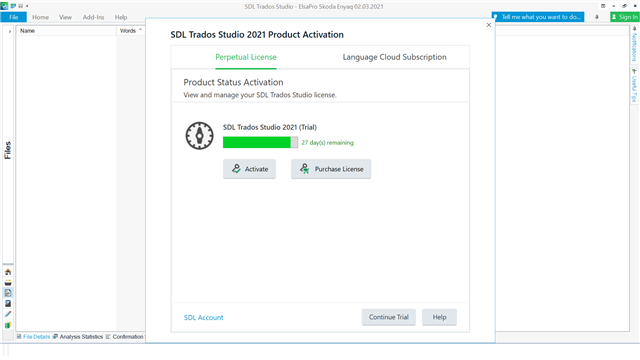
Task: Click the Activate button
Action: click(249, 169)
